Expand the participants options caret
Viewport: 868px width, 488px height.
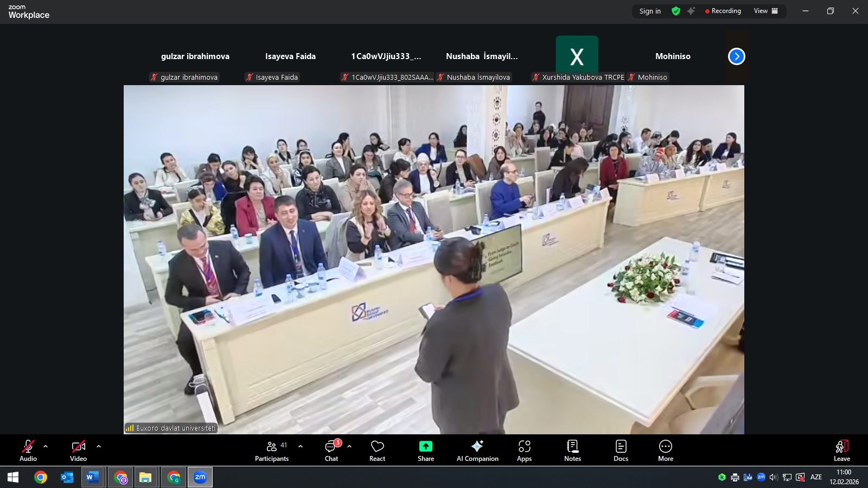301,446
